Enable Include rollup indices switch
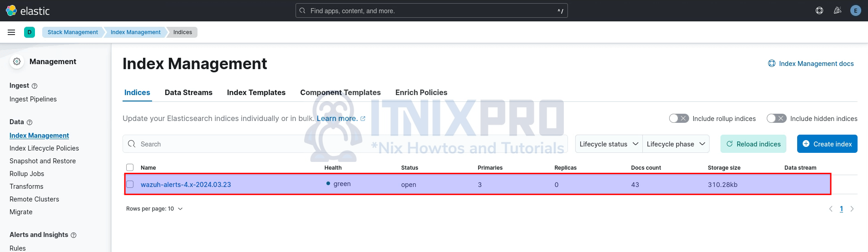This screenshot has height=252, width=868. click(x=679, y=118)
